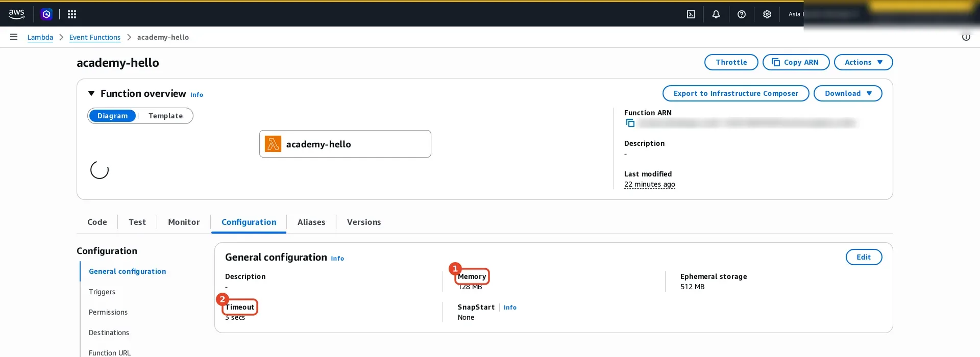Open the Code tab
980x357 pixels.
pyautogui.click(x=97, y=222)
